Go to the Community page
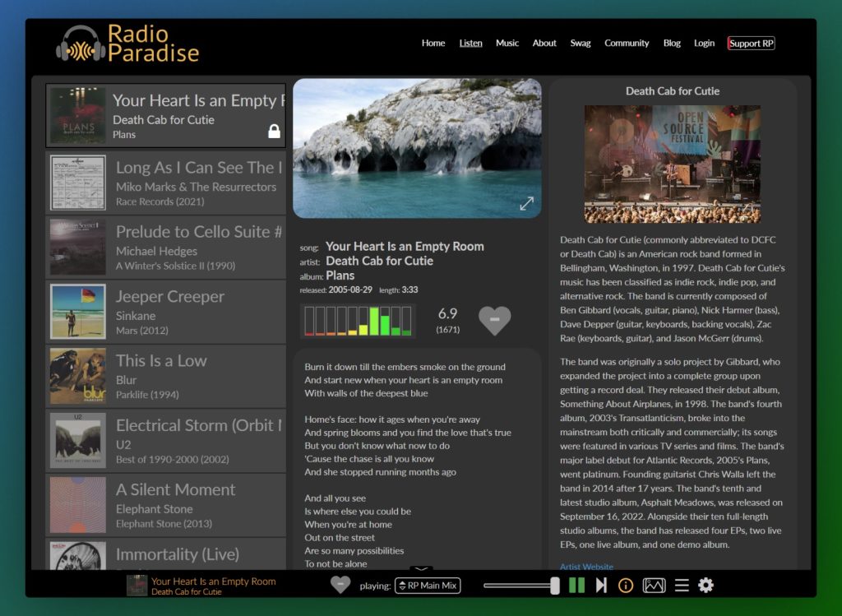 point(627,44)
